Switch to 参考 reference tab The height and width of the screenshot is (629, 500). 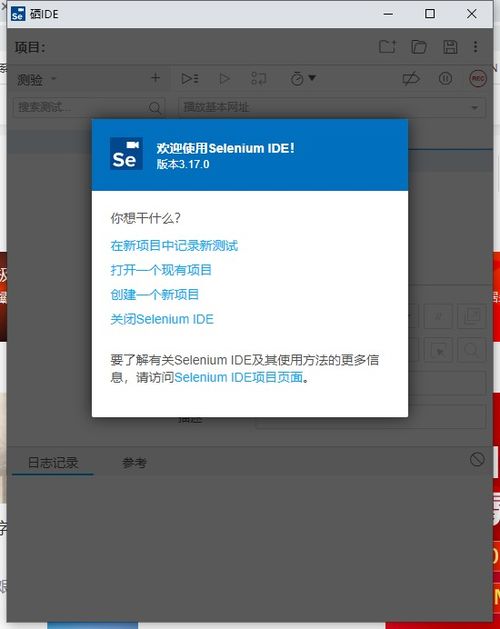[x=134, y=463]
